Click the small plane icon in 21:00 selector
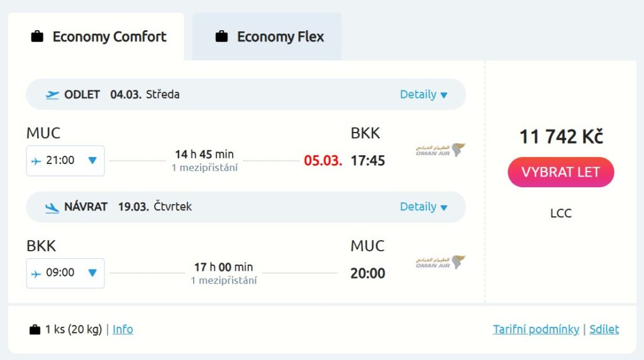The image size is (644, 360). (x=36, y=161)
